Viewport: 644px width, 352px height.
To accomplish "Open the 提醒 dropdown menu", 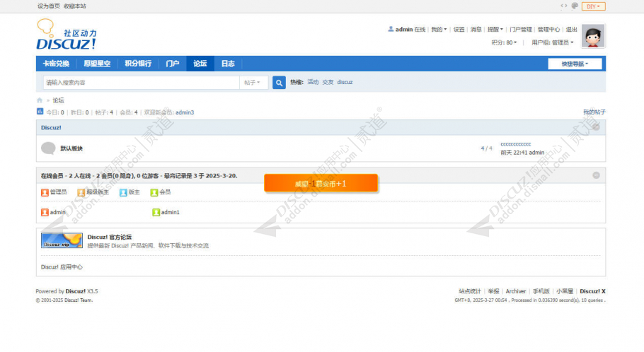I will [x=495, y=30].
